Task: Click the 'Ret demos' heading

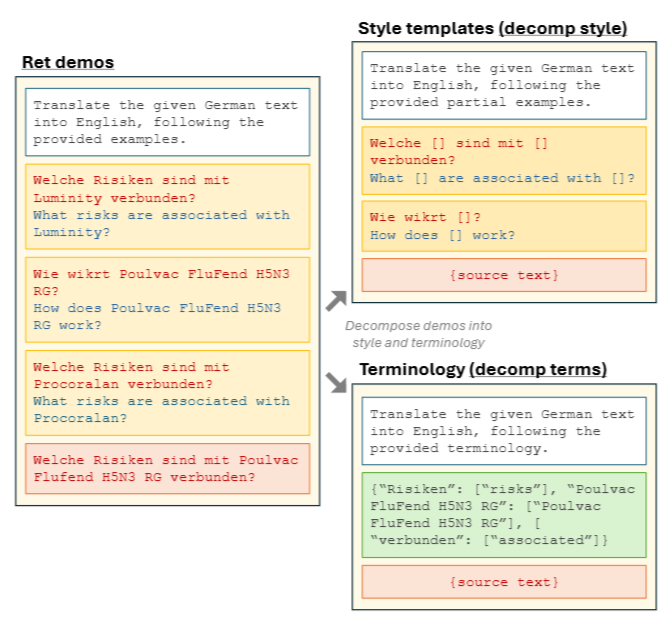Action: point(68,62)
